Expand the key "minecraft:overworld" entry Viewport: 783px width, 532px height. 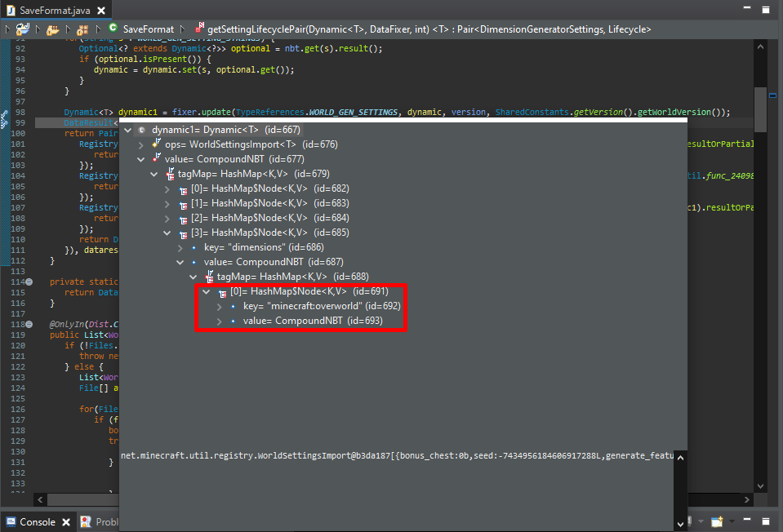220,306
